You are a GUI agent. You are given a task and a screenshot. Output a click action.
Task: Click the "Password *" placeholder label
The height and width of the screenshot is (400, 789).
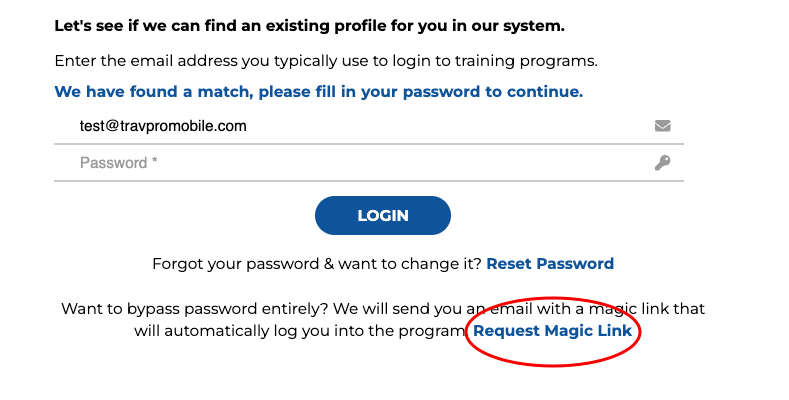[x=119, y=163]
